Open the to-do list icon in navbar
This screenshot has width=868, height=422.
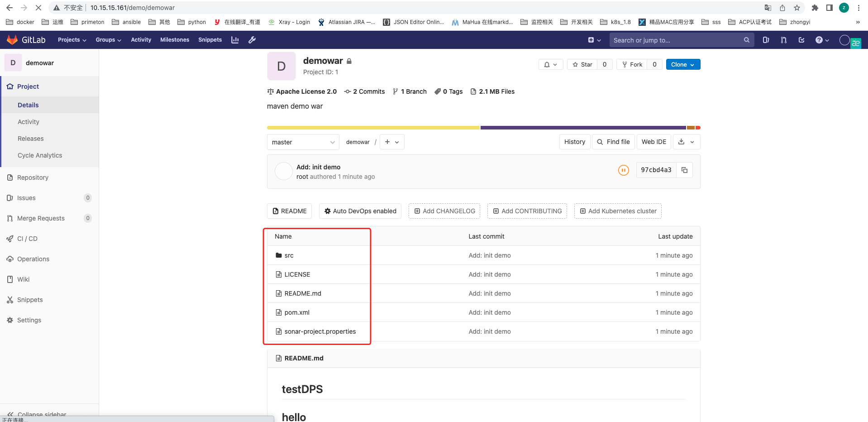point(801,40)
